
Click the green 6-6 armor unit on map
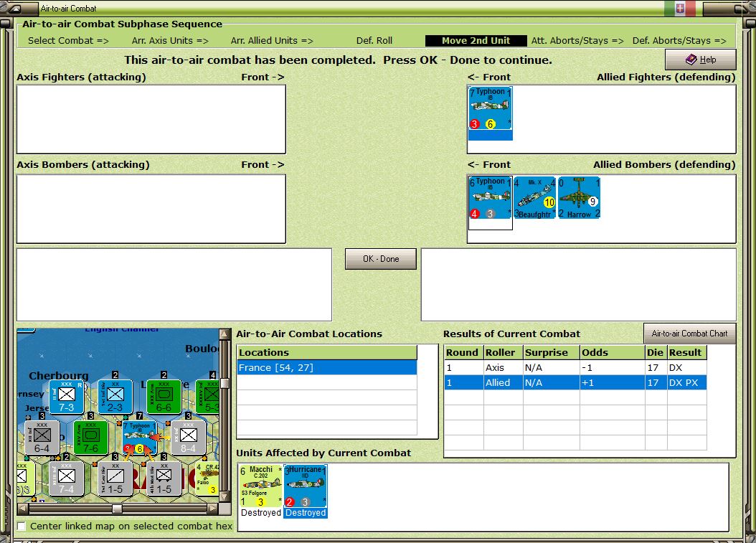164,397
